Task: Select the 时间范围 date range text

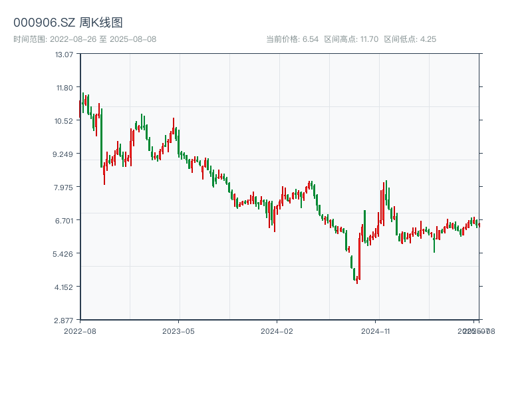Action: [x=84, y=39]
